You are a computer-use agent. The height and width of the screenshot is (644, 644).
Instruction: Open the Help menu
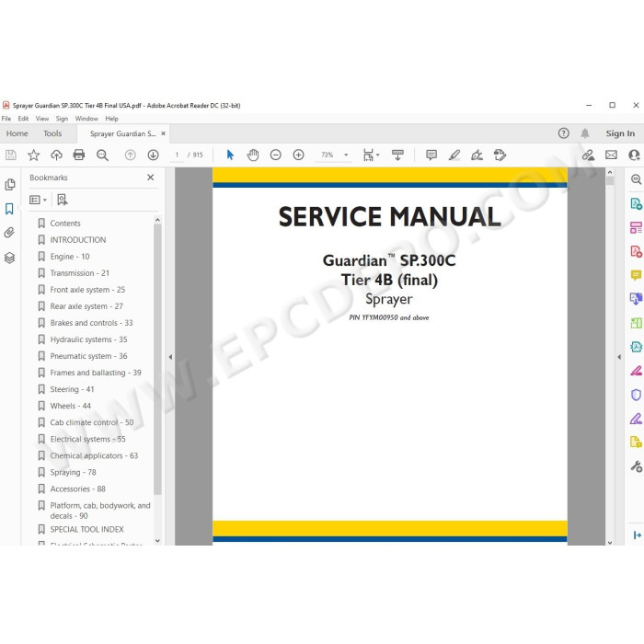coord(111,119)
